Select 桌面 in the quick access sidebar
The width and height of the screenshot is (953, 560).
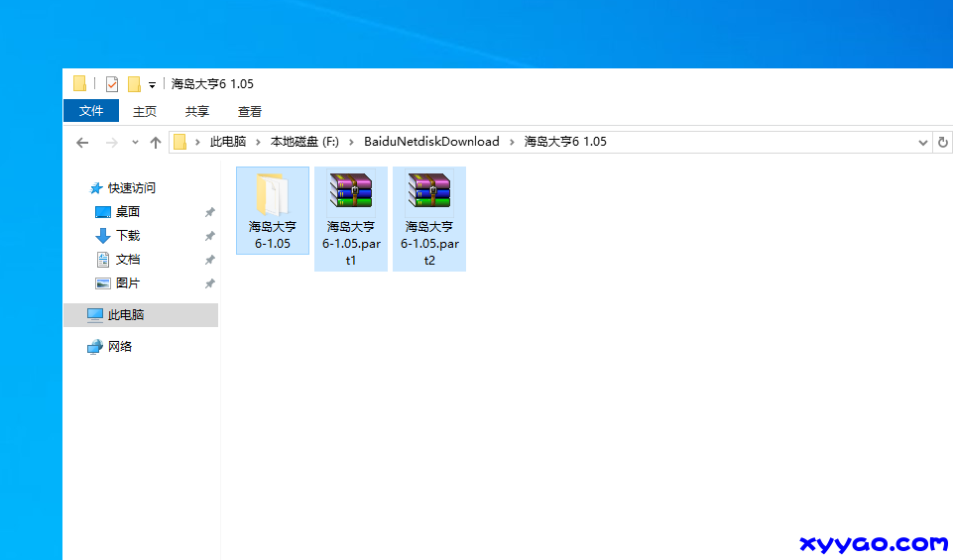(128, 212)
